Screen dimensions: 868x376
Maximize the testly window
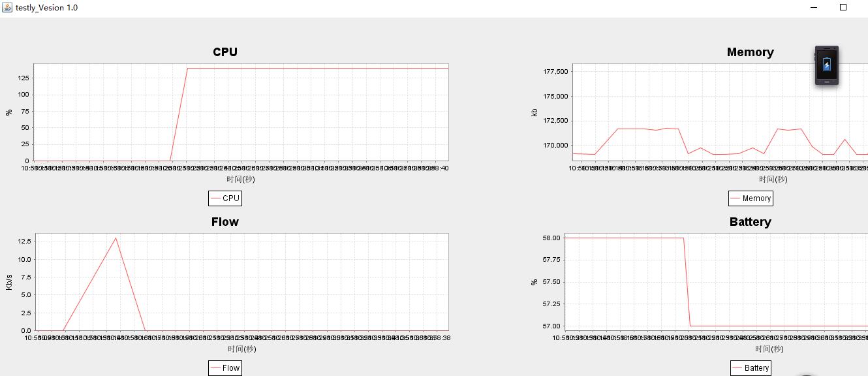point(843,7)
